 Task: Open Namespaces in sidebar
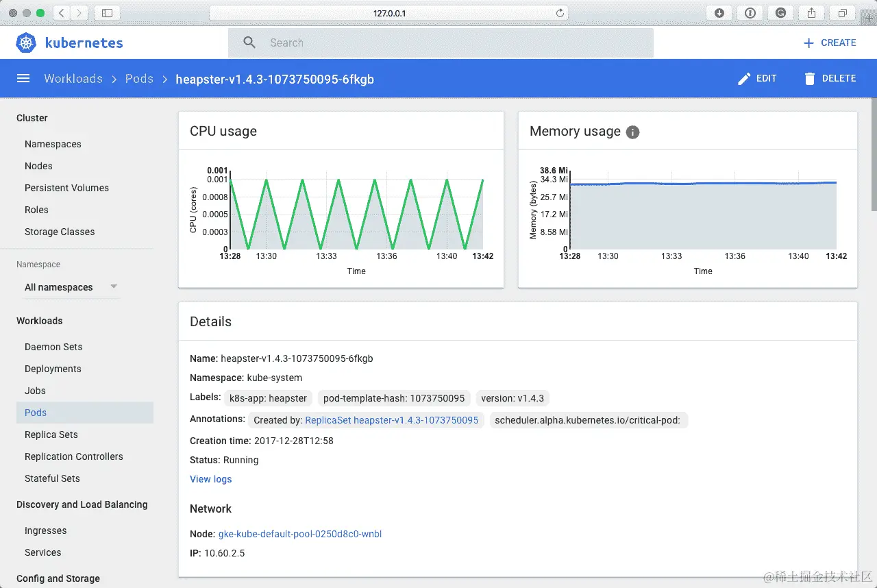tap(53, 144)
